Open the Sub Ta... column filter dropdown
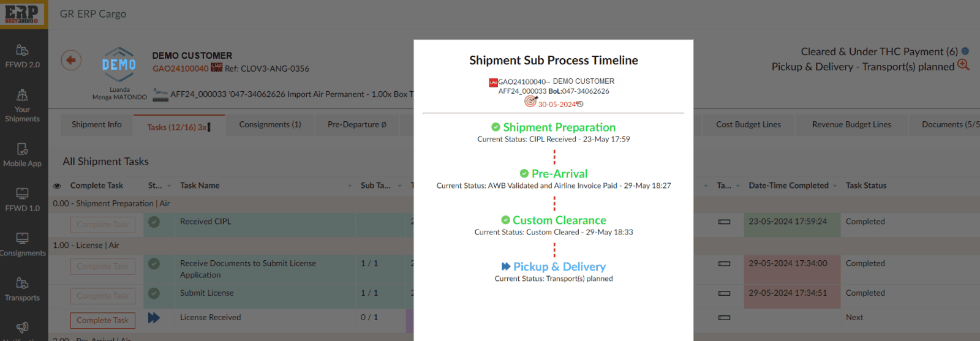Image resolution: width=980 pixels, height=341 pixels. [x=400, y=186]
